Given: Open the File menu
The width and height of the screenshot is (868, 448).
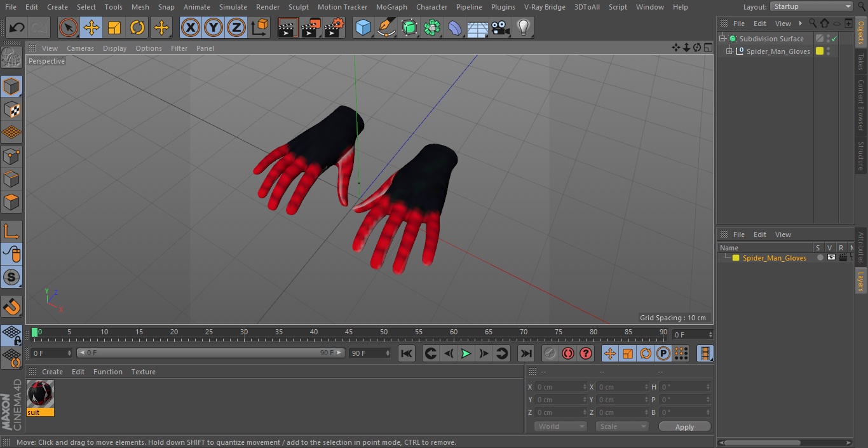Looking at the screenshot, I should pyautogui.click(x=10, y=7).
